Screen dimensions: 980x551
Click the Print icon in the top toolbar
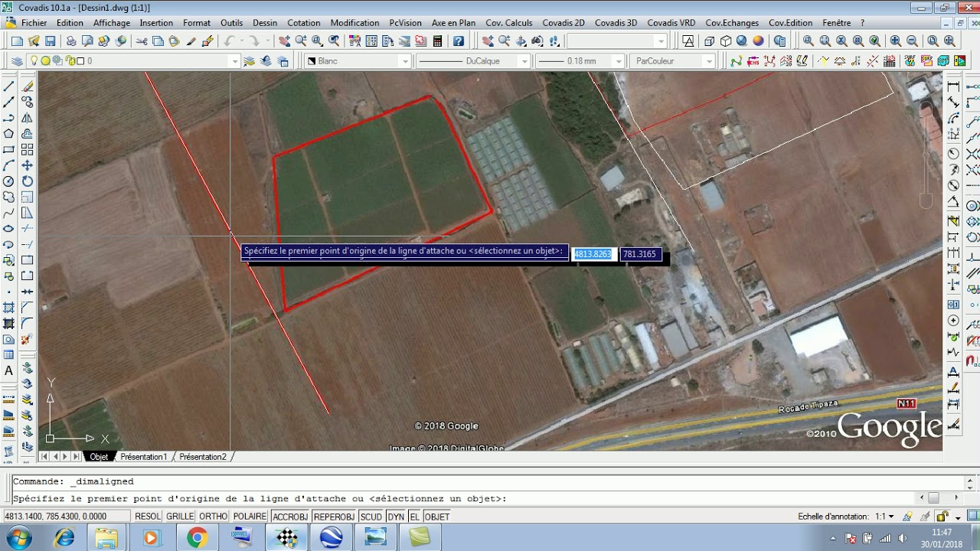(71, 41)
